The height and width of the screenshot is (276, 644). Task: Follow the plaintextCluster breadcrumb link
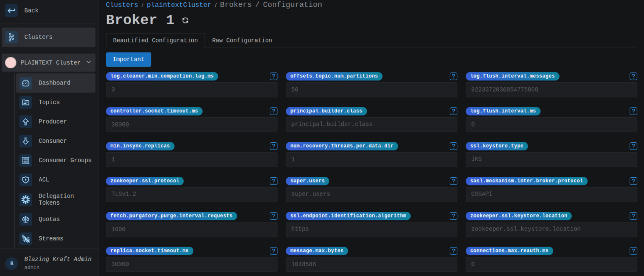tap(179, 5)
